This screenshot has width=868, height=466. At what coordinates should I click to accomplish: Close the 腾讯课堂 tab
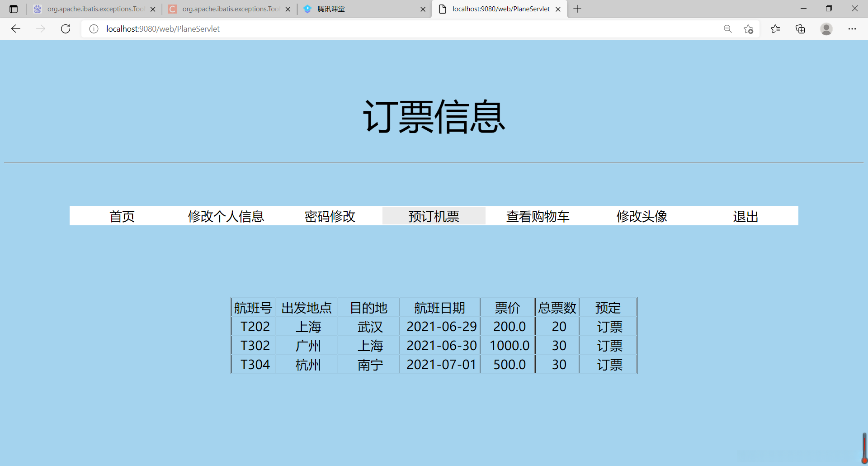pyautogui.click(x=423, y=9)
